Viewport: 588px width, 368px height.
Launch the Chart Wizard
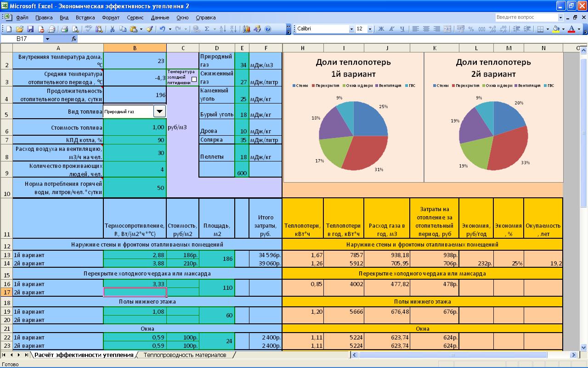[247, 29]
